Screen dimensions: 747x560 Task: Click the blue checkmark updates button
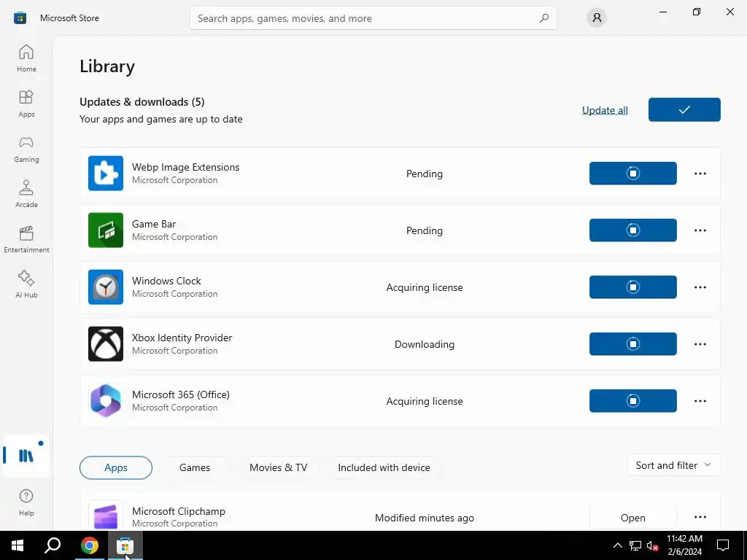pos(684,109)
